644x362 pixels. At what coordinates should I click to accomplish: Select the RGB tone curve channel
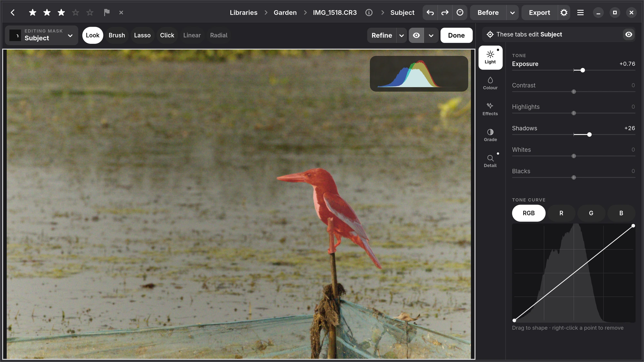[x=528, y=213]
